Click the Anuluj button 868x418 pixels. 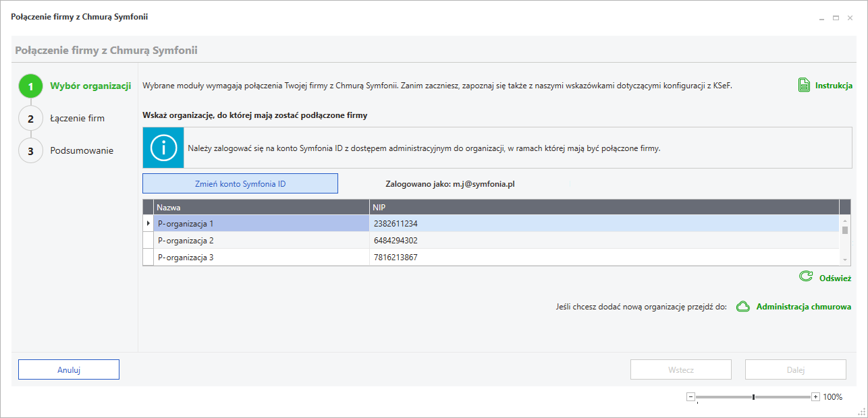pos(69,369)
